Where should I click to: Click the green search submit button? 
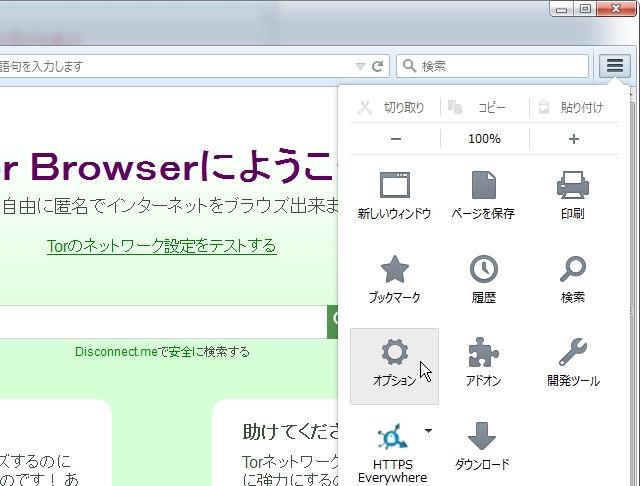tap(333, 322)
